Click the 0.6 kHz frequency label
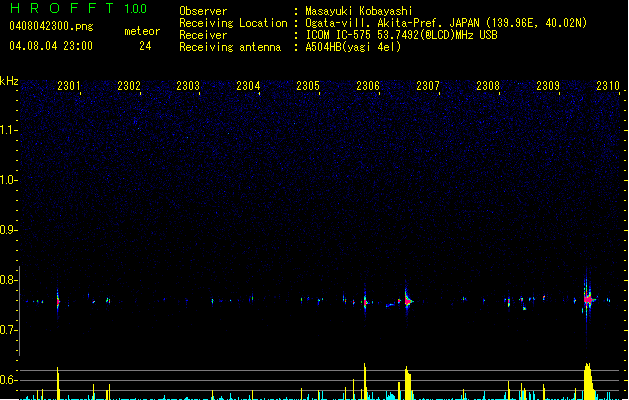Viewport: 629px width, 400px height. point(8,380)
